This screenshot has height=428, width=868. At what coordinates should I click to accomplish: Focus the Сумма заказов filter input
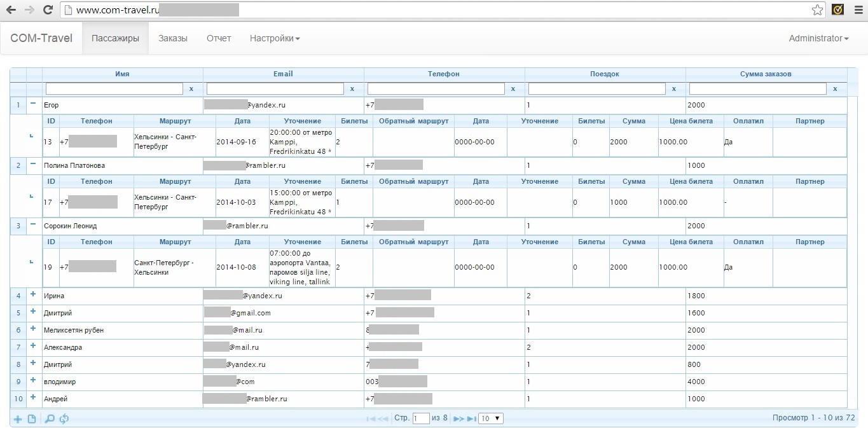(x=758, y=89)
